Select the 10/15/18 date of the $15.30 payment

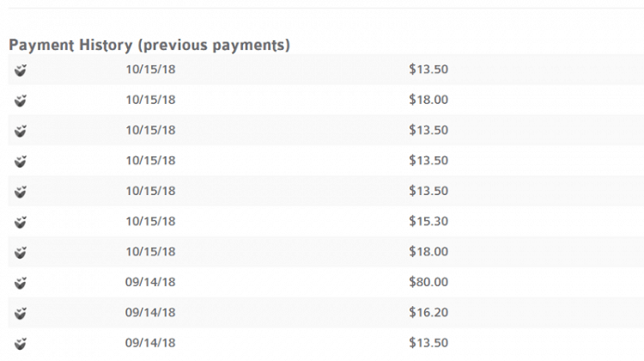150,221
